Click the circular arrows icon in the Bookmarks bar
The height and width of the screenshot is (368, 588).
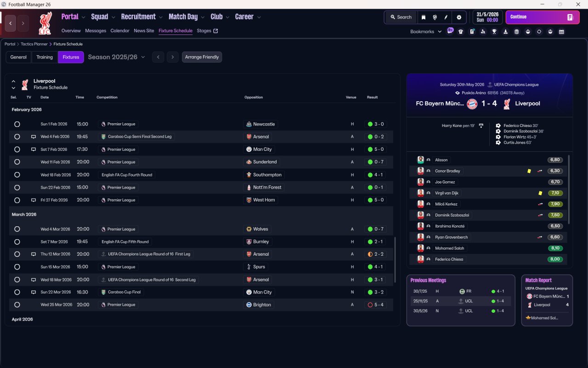pos(539,32)
